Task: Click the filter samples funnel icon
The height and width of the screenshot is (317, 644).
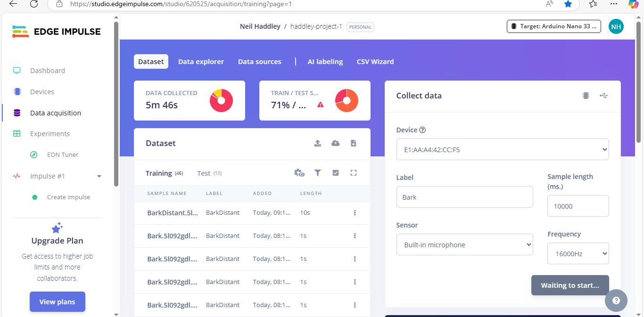Action: click(x=318, y=173)
